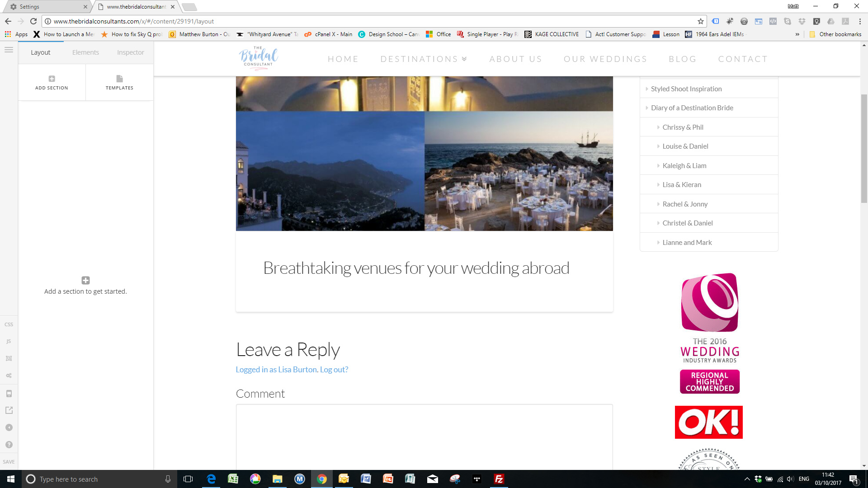Open the Windows Start menu

(x=11, y=479)
